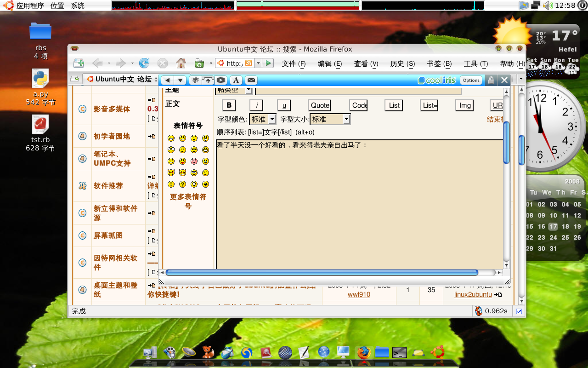Click the volume speaker icon in top panel
The width and height of the screenshot is (588, 368).
point(548,5)
